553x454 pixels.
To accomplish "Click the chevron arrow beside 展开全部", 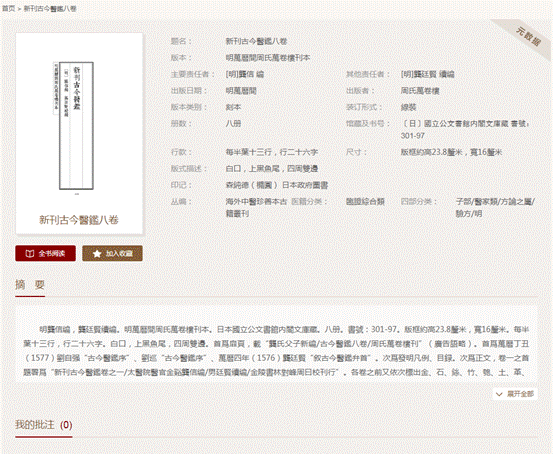I will click(499, 394).
